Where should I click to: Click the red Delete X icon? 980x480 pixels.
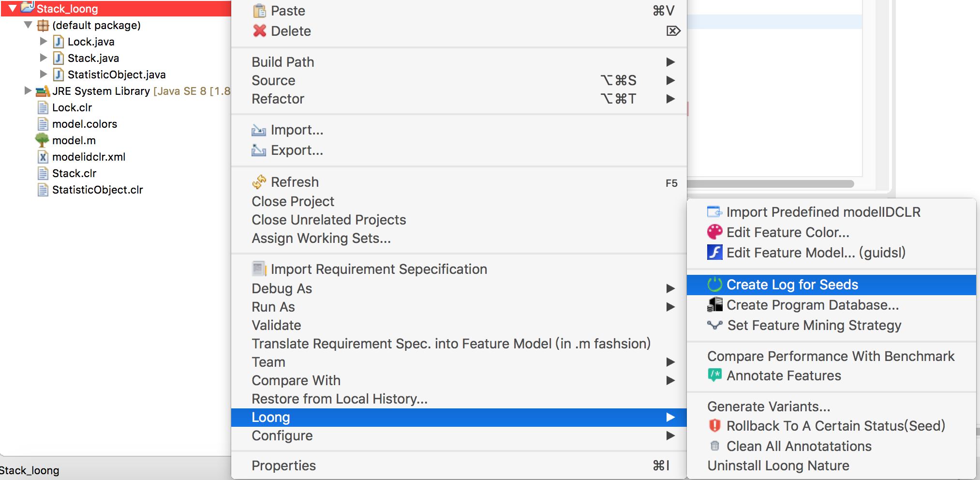(x=260, y=31)
